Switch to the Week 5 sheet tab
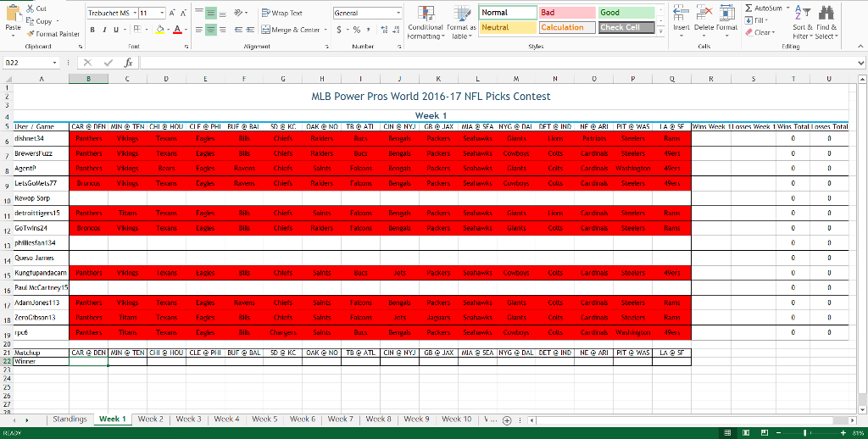Viewport: 868px width, 439px height. tap(264, 419)
